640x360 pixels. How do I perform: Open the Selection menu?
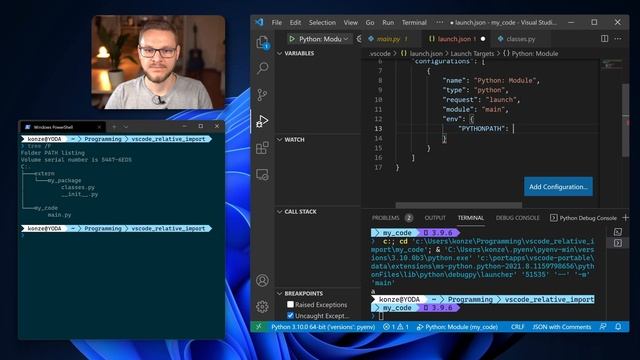point(322,22)
